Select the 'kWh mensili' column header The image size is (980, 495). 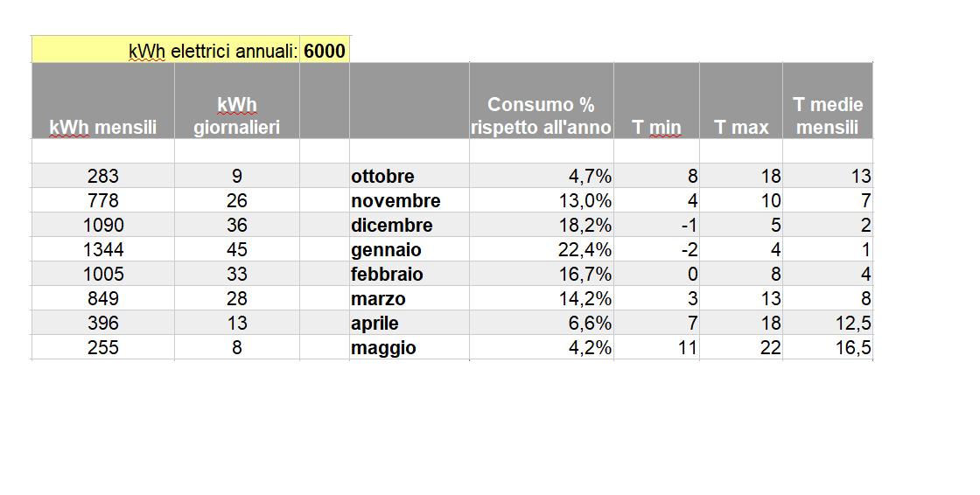pos(103,101)
